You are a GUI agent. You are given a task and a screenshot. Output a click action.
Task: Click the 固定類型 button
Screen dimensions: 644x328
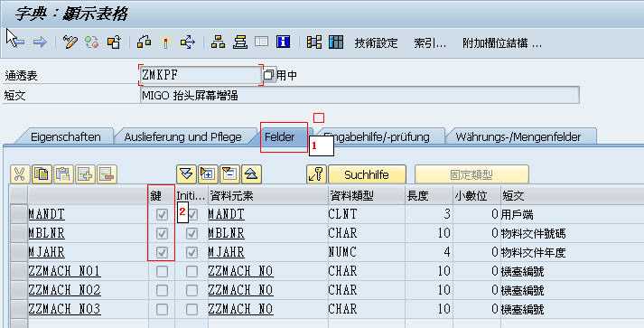pyautogui.click(x=471, y=174)
